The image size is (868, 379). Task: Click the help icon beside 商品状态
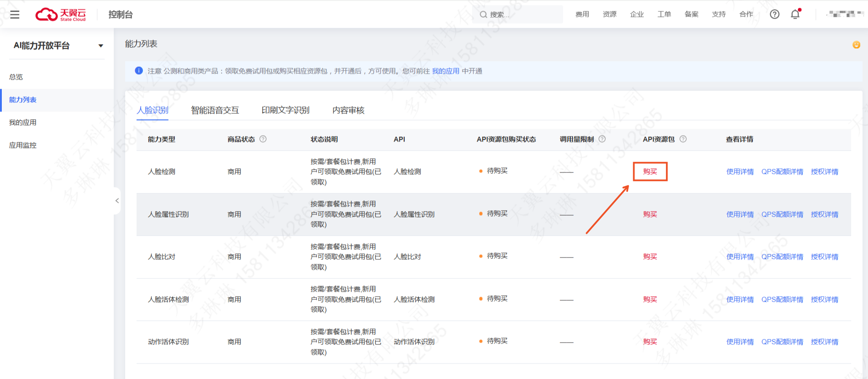[263, 139]
